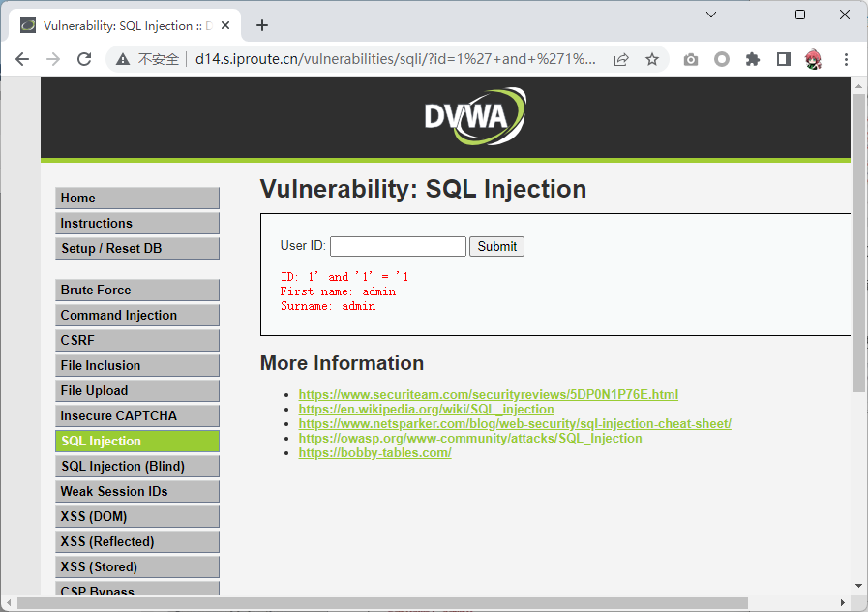Image resolution: width=868 pixels, height=612 pixels.
Task: Click the User ID input field
Action: coord(398,246)
